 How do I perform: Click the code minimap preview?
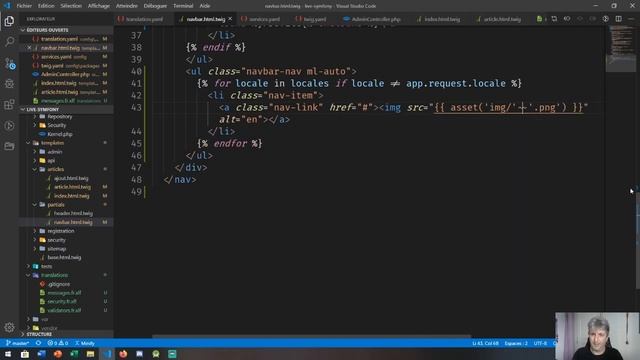(x=621, y=48)
